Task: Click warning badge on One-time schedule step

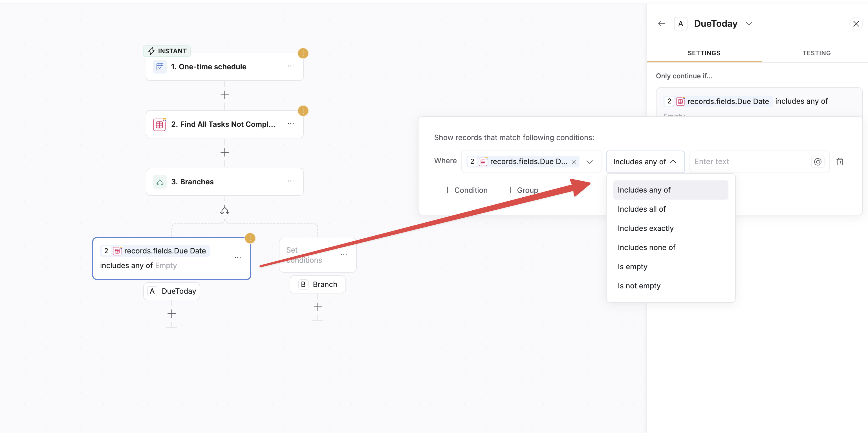Action: coord(303,53)
